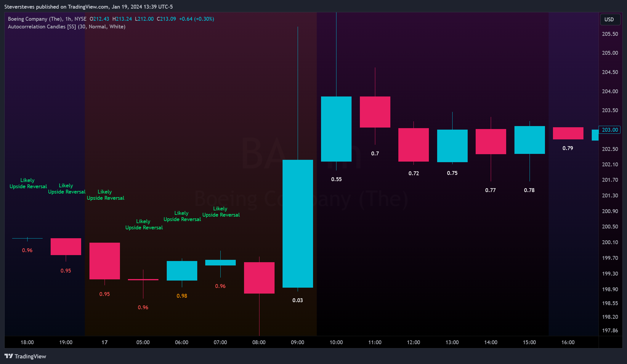Click the 0.75 autocorrelation label
Viewport: 627px width, 364px height.
tap(452, 173)
